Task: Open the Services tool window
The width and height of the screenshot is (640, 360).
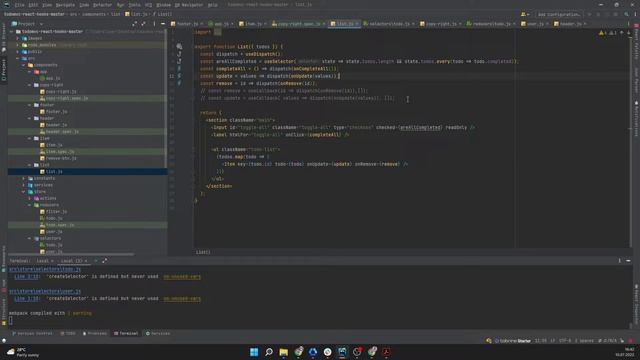Action: point(158,333)
